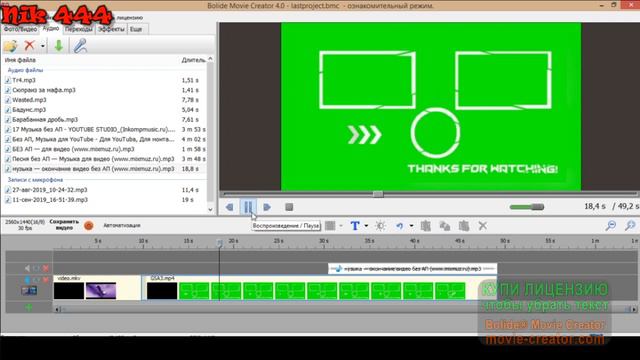
Task: Open the add audio files folder icon
Action: 11,45
